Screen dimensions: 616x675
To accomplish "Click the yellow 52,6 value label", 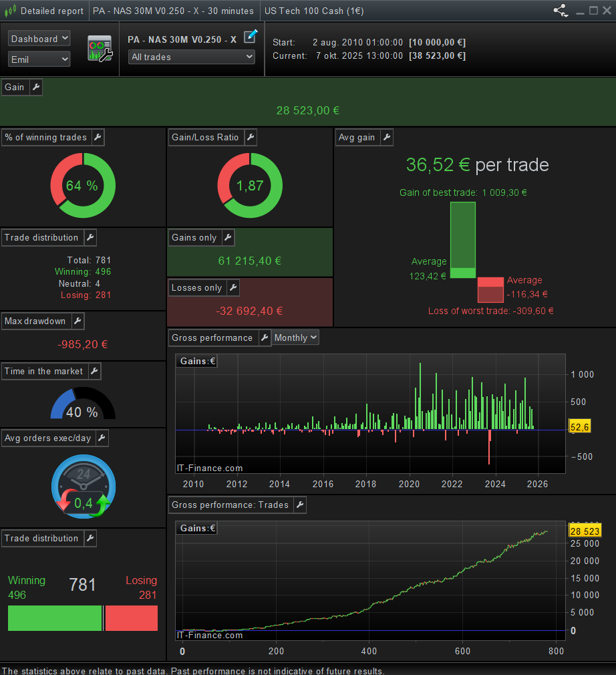I will click(x=579, y=427).
